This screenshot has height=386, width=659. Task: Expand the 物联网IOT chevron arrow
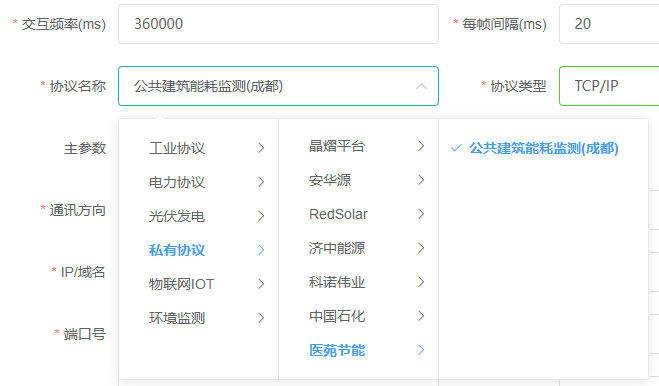click(261, 284)
